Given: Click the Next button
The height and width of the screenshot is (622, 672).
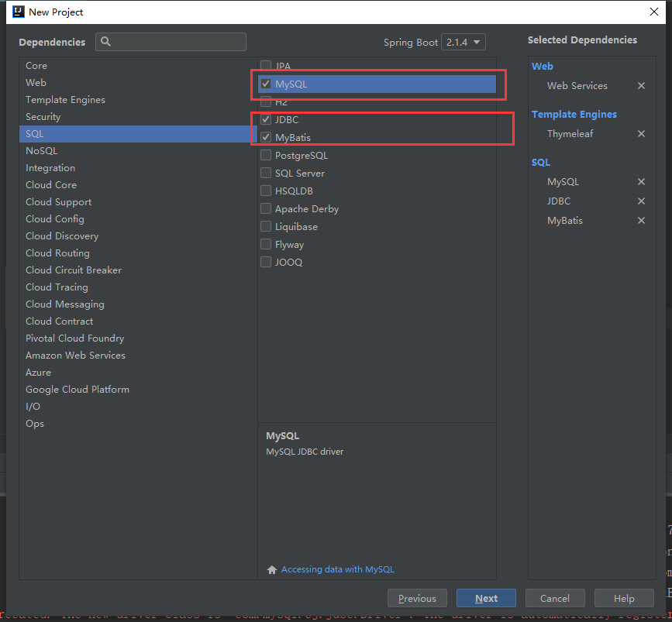Looking at the screenshot, I should pyautogui.click(x=486, y=598).
